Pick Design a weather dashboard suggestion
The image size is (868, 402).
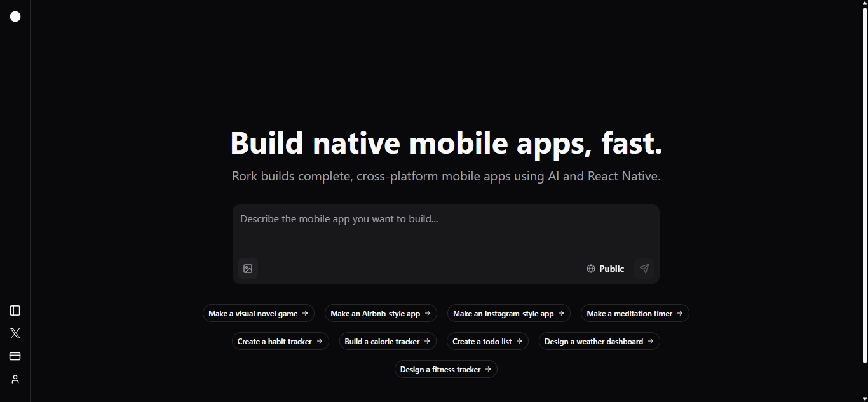pos(599,342)
